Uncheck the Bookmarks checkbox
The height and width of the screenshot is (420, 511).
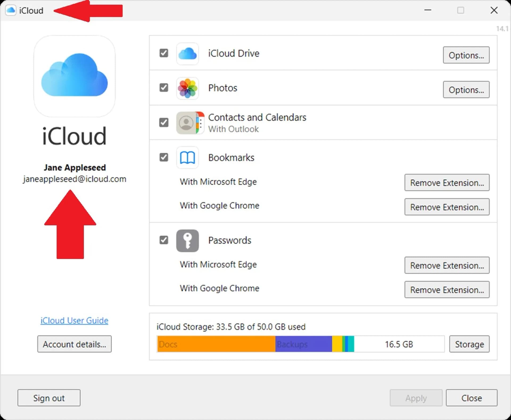(164, 157)
